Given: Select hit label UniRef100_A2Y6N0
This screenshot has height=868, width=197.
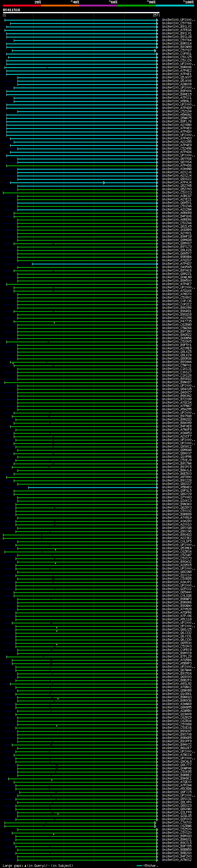Looking at the screenshot, I should (177, 125).
